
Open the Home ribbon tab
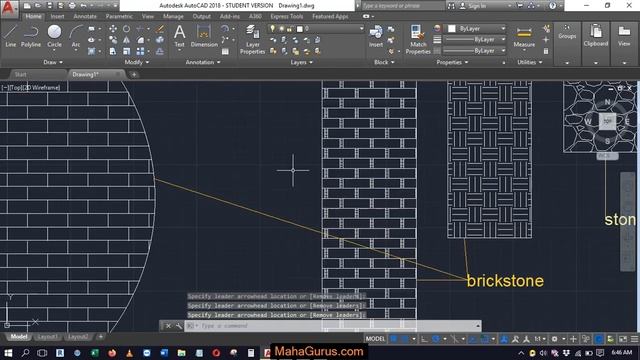(x=33, y=16)
